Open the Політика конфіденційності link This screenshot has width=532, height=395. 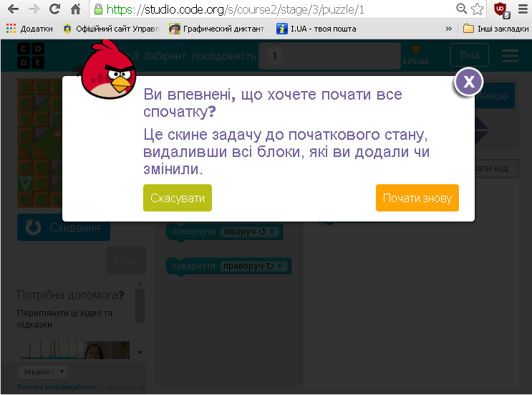57,387
